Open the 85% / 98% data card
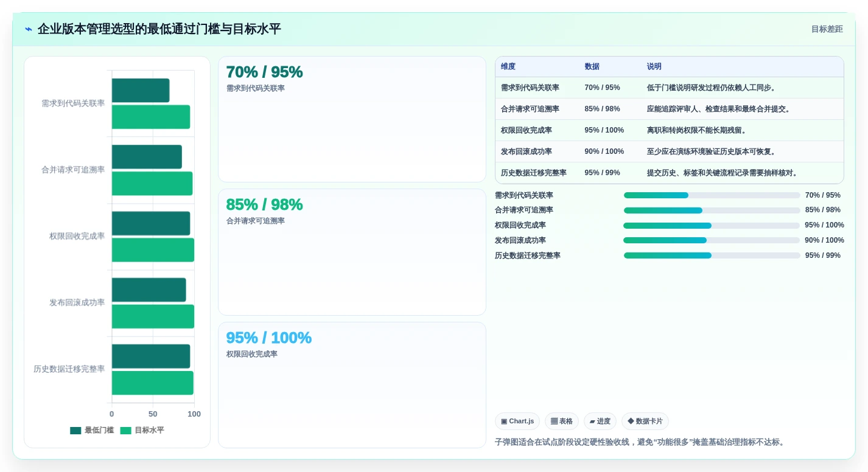The width and height of the screenshot is (868, 472). (352, 252)
